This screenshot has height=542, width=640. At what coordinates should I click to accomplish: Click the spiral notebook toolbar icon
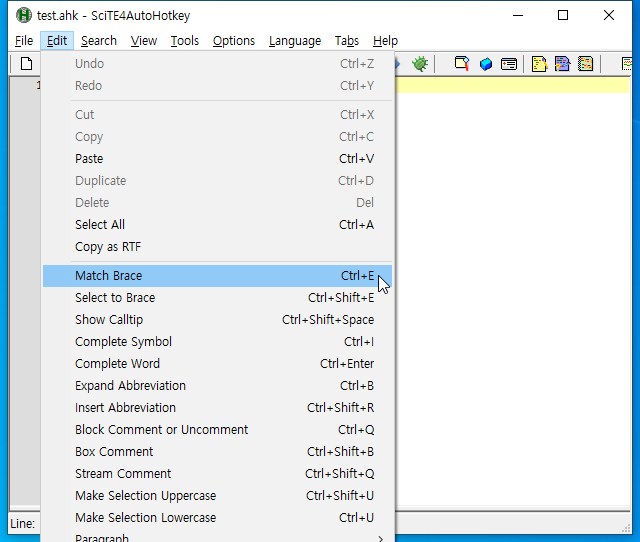[x=585, y=64]
